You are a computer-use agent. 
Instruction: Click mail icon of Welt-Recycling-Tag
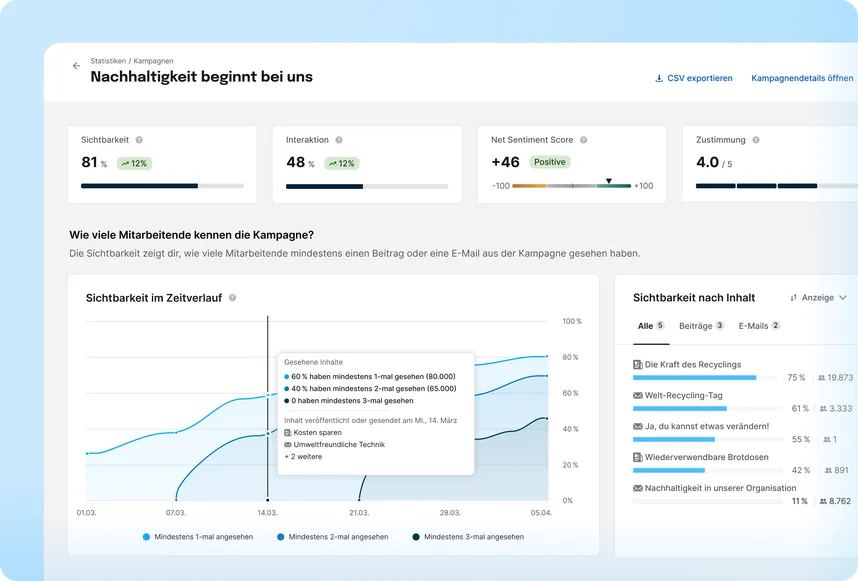click(x=637, y=396)
